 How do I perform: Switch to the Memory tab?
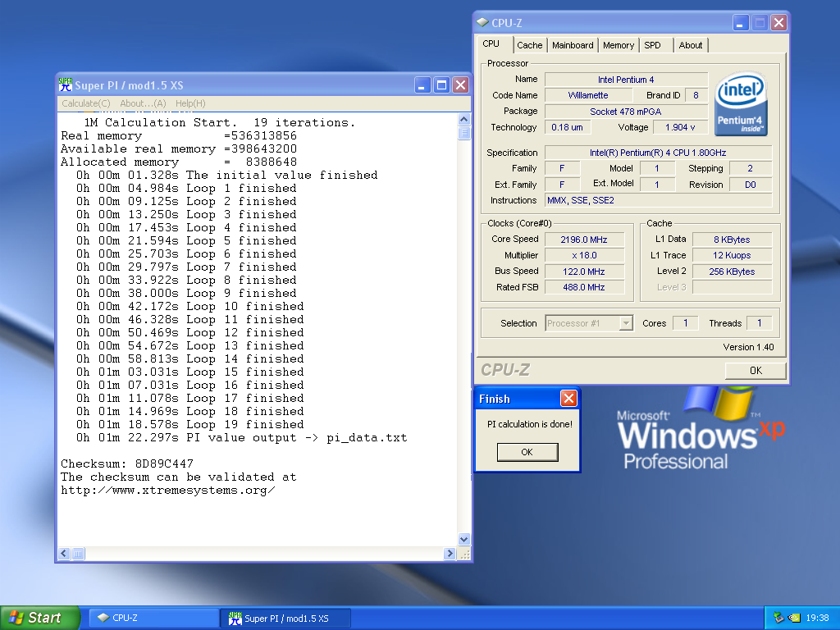coord(619,46)
